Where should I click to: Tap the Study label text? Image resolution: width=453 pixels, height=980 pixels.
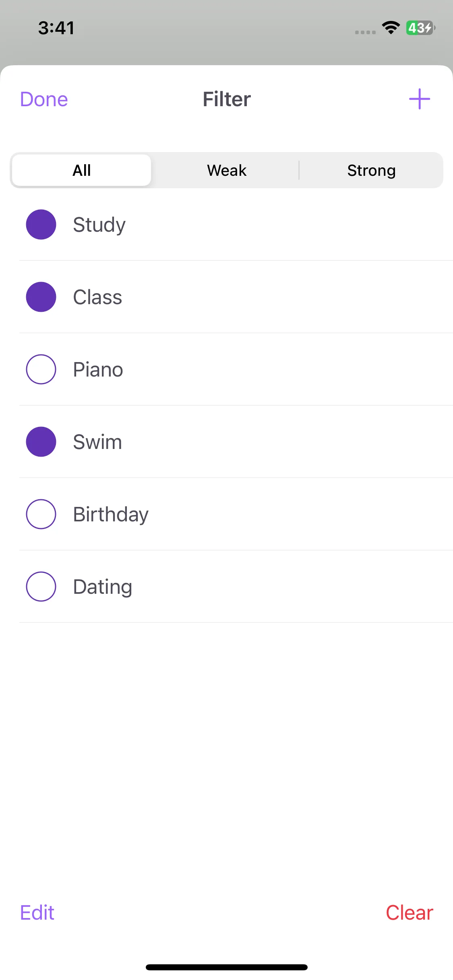[99, 225]
